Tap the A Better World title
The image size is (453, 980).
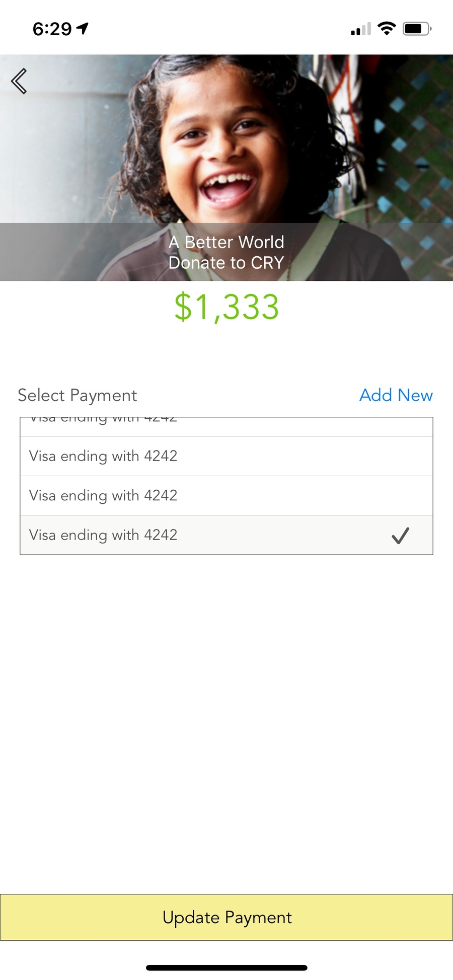tap(226, 242)
